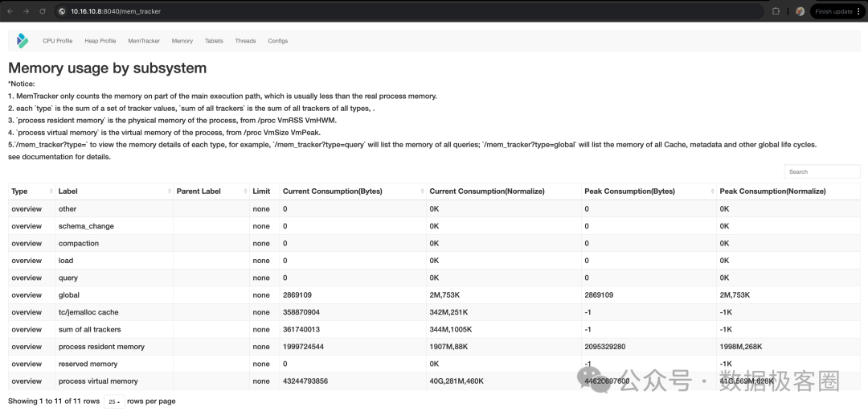Click the profile avatar icon
The width and height of the screenshot is (868, 416).
(x=800, y=11)
